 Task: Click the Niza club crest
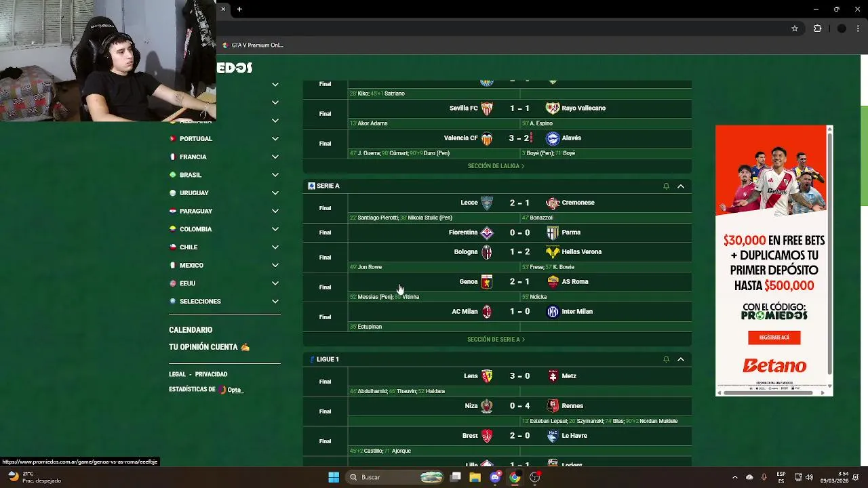(487, 406)
